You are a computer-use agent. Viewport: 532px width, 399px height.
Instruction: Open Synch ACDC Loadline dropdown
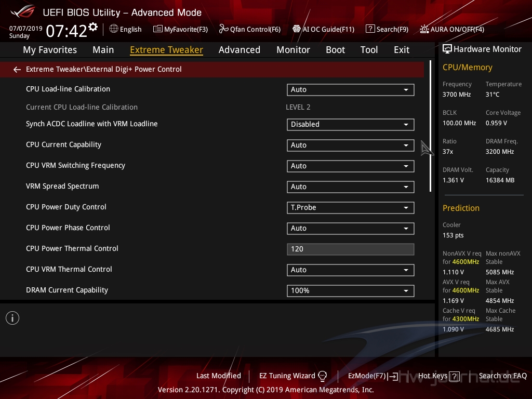point(351,125)
